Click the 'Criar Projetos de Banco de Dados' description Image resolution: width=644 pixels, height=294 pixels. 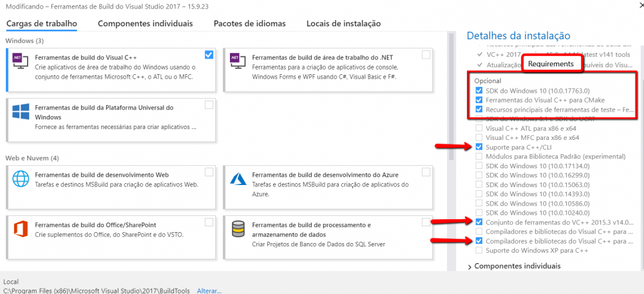[x=319, y=244]
